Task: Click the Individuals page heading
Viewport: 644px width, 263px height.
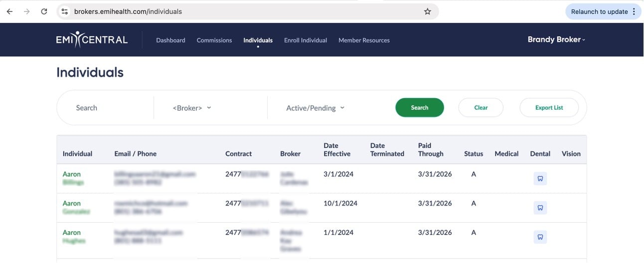Action: point(90,72)
